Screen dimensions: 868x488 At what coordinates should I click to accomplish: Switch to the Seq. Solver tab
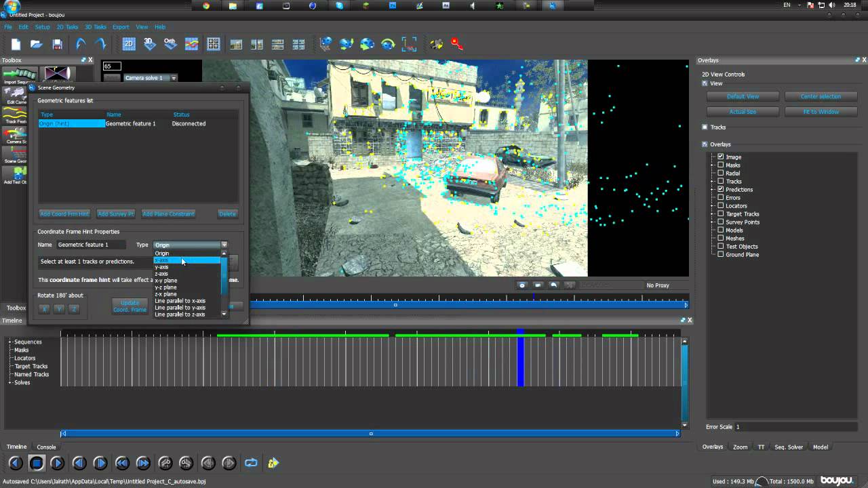789,447
